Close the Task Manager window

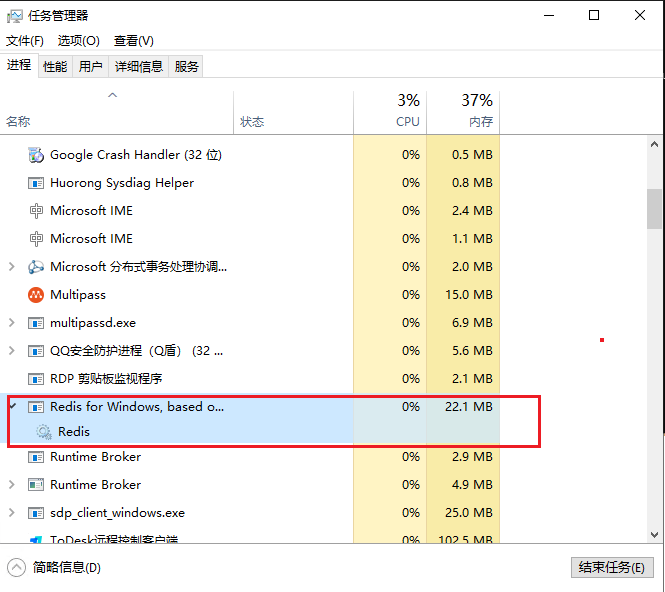tap(640, 16)
